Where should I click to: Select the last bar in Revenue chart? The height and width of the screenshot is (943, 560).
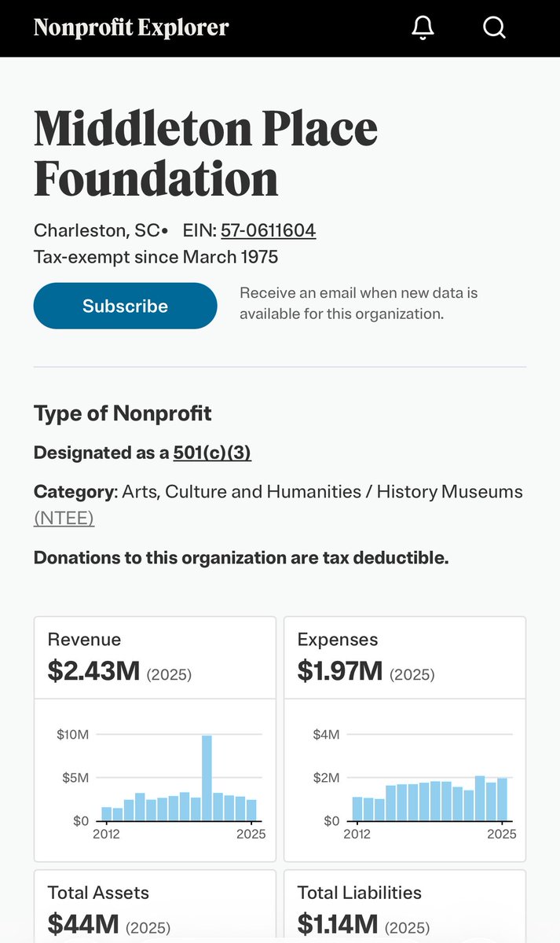[x=251, y=810]
